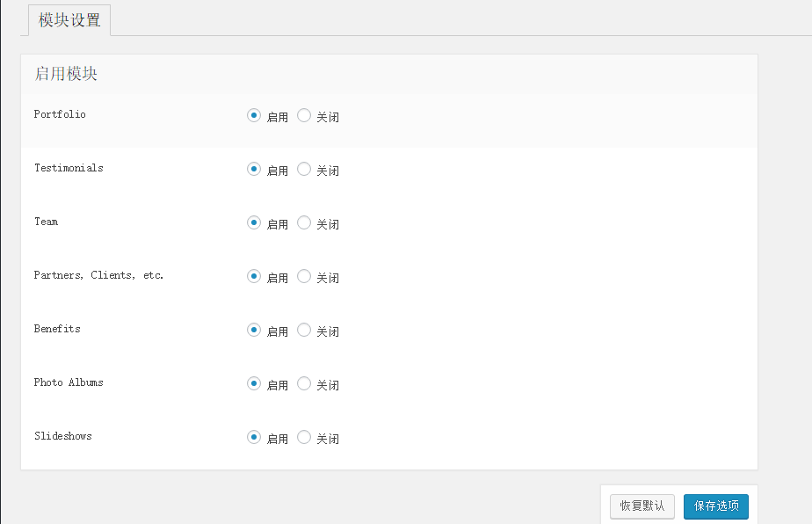Click the Portfolio row label text
Viewport: 812px width, 524px height.
[x=60, y=114]
